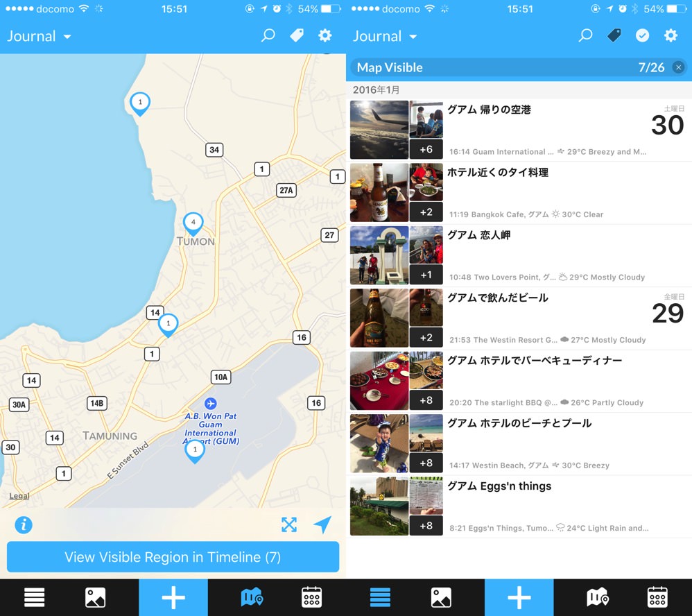Open the Legal link on the map
The height and width of the screenshot is (616, 692).
click(19, 496)
